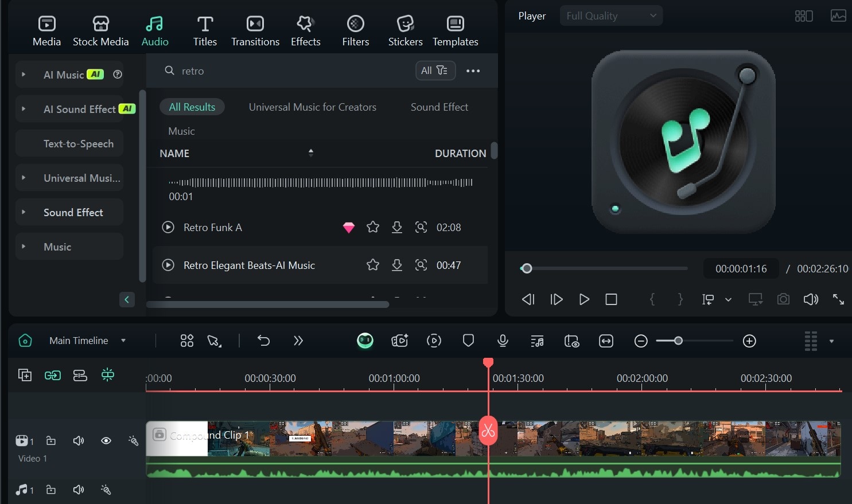Open the Full Quality dropdown
852x504 pixels.
611,16
